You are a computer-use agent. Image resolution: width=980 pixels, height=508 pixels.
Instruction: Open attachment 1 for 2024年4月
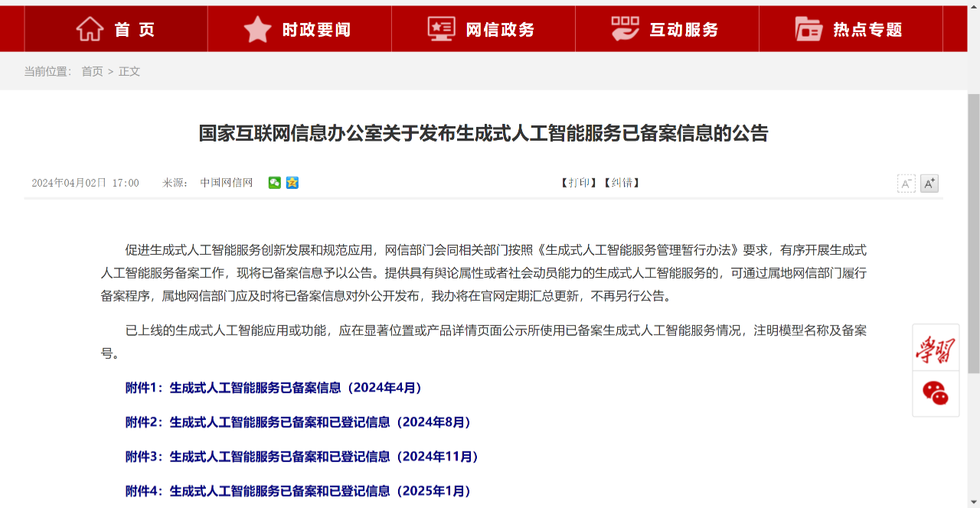(274, 388)
